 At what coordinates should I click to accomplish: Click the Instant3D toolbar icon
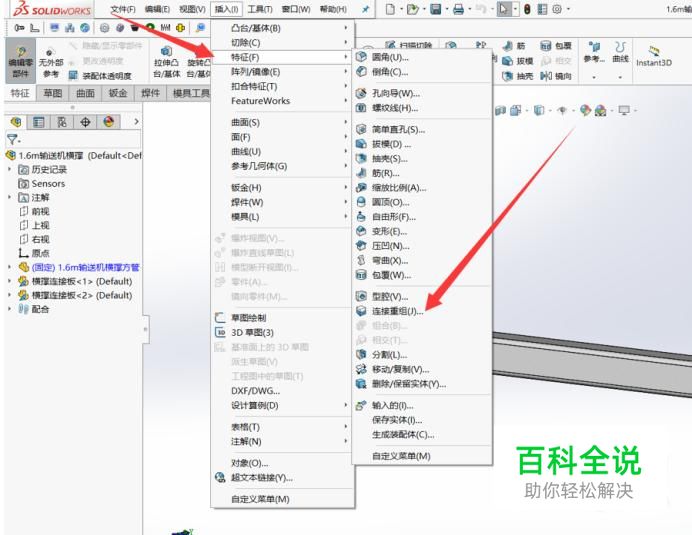pos(654,57)
